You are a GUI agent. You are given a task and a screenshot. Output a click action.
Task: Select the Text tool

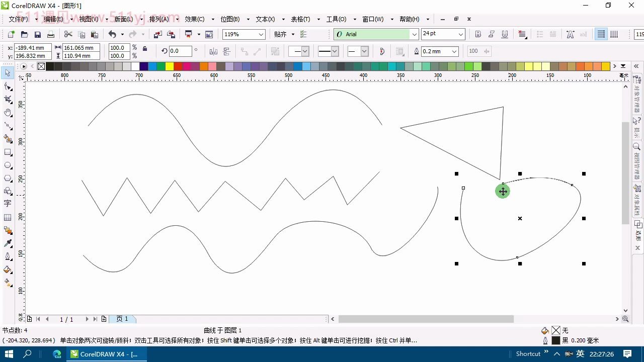8,204
